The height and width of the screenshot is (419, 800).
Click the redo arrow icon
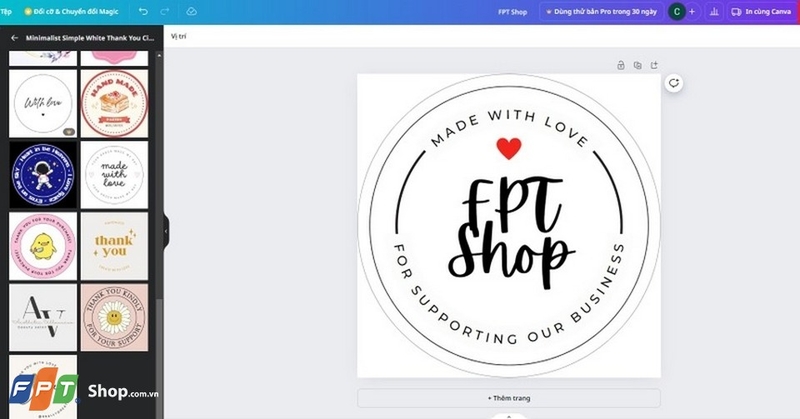164,11
